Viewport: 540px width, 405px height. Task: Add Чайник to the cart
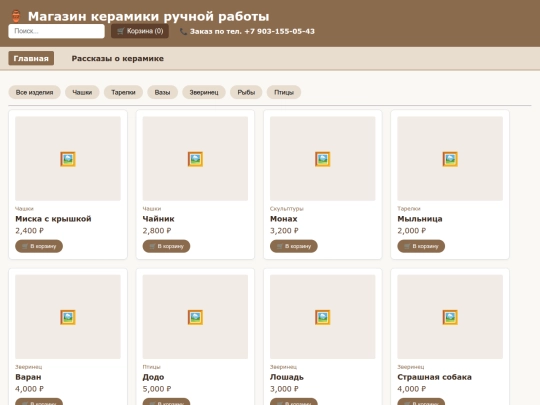166,246
